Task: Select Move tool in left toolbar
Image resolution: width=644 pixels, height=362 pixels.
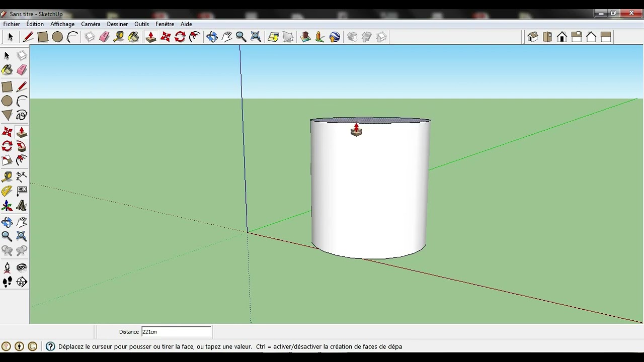Action: point(7,132)
